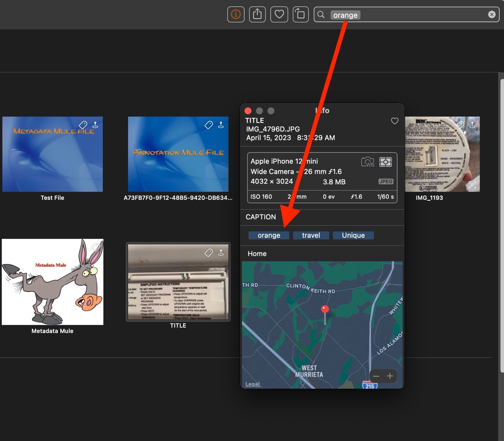This screenshot has height=441, width=504.
Task: Zoom in the map
Action: (390, 376)
